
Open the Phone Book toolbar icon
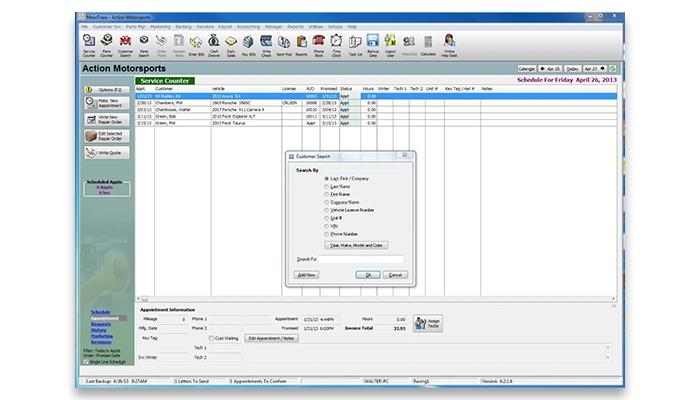[x=318, y=45]
